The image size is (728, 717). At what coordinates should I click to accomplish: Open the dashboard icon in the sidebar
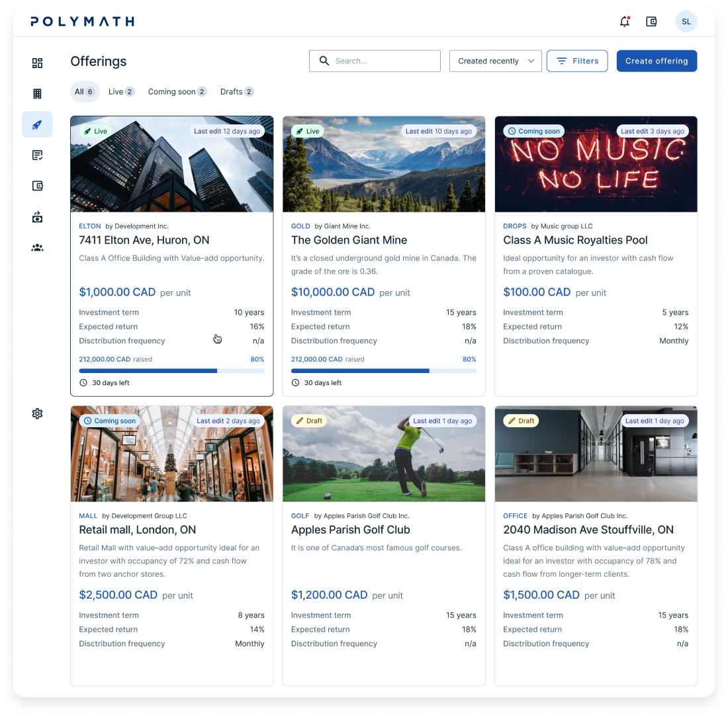pos(37,63)
